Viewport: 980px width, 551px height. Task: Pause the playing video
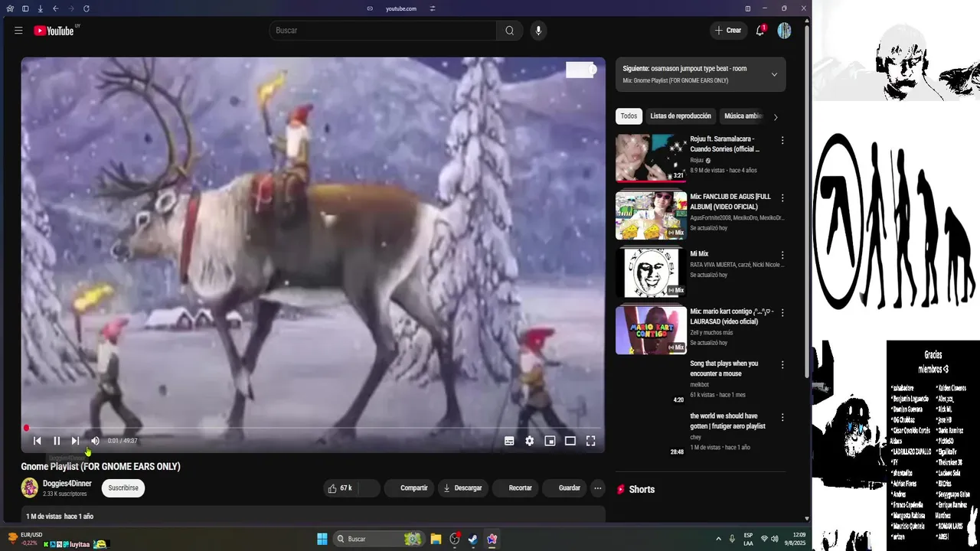(57, 441)
